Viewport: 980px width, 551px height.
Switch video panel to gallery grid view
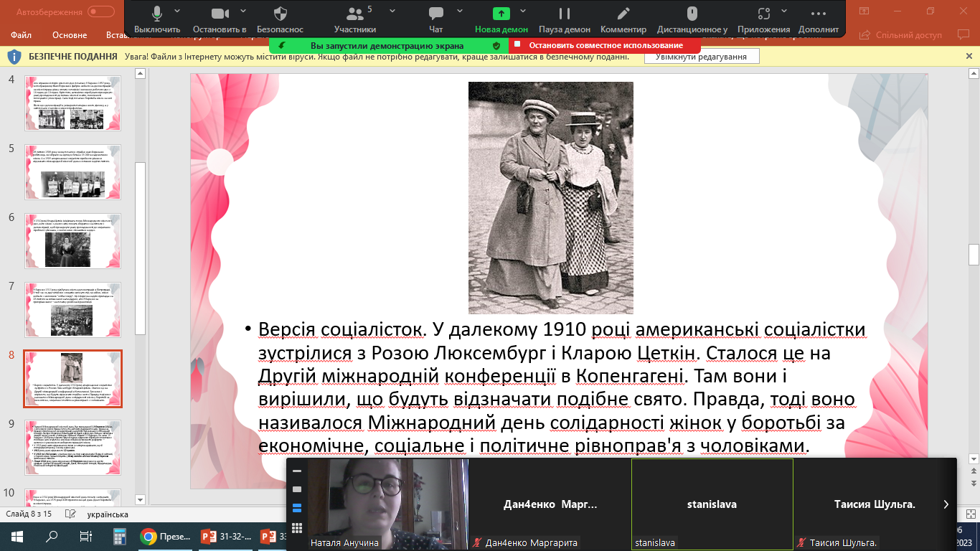(297, 527)
